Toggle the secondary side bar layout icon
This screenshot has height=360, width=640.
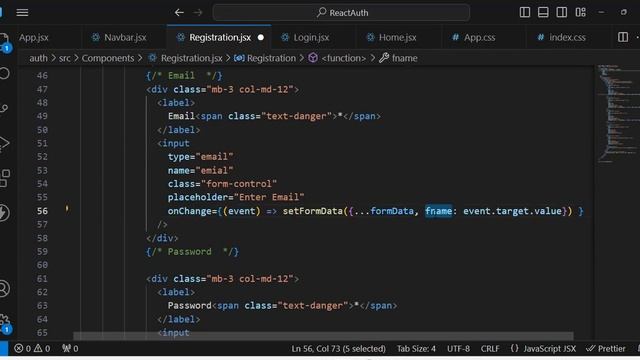(x=562, y=12)
